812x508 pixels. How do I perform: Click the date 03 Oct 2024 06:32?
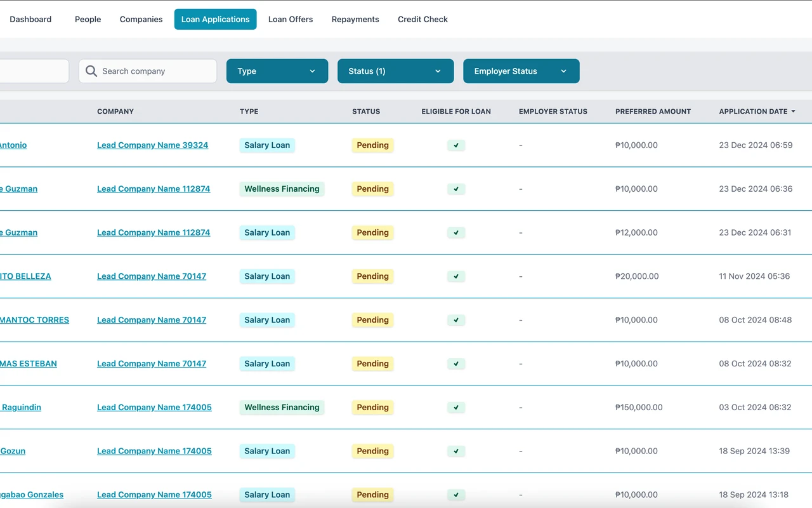pos(755,408)
